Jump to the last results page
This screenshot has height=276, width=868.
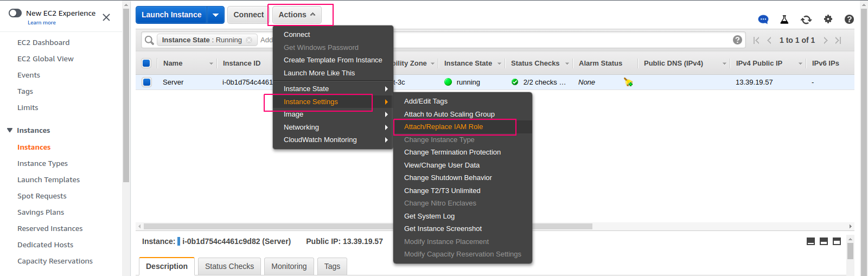click(838, 40)
